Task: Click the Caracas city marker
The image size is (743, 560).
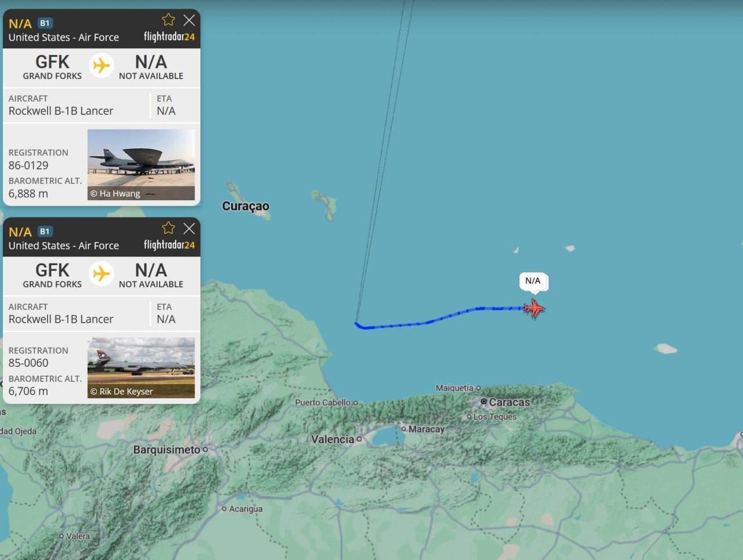Action: tap(484, 402)
